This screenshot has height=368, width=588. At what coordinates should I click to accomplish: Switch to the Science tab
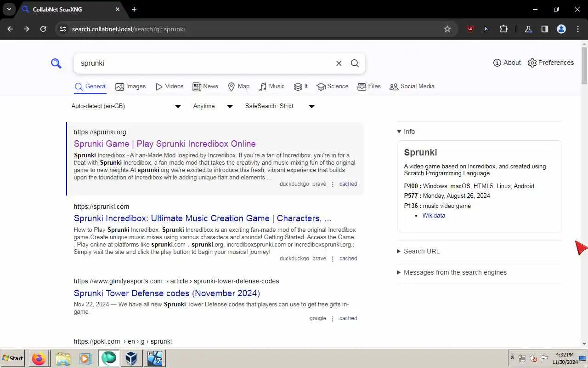(333, 86)
